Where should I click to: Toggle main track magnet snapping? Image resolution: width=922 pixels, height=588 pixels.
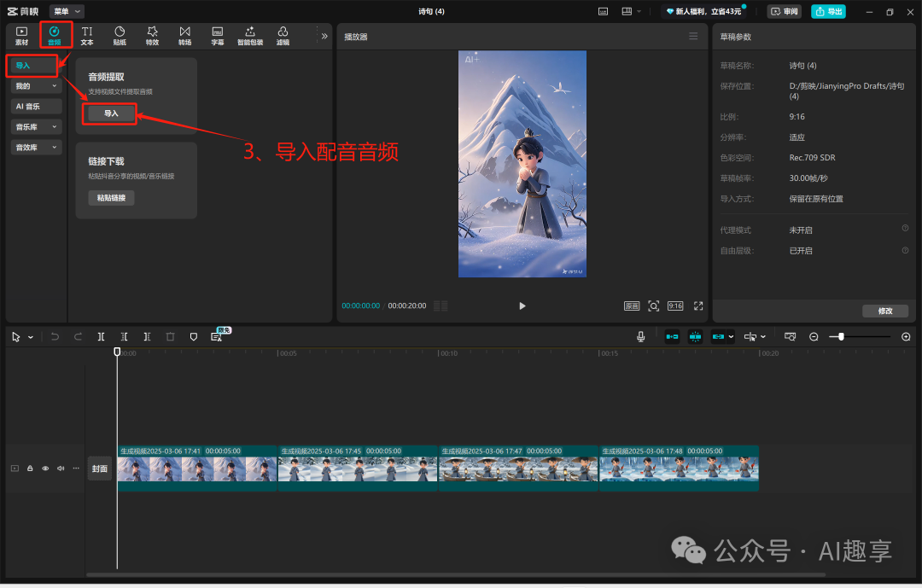[672, 337]
